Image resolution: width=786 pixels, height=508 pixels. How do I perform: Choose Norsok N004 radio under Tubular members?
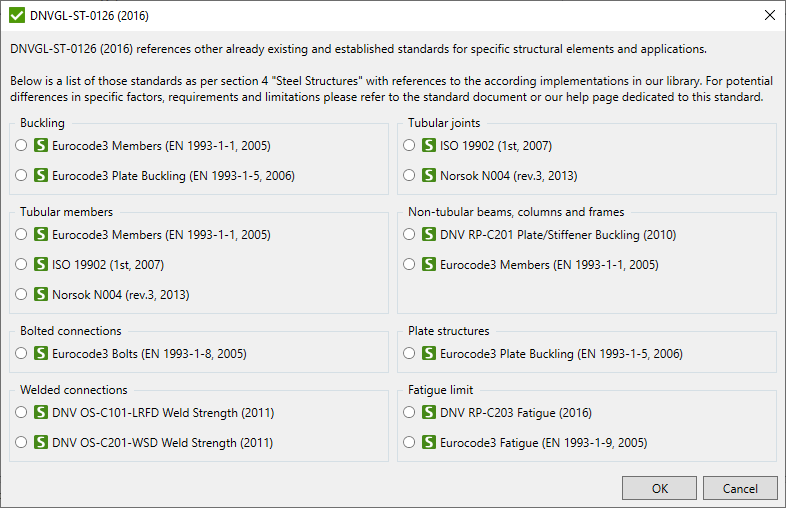22,295
